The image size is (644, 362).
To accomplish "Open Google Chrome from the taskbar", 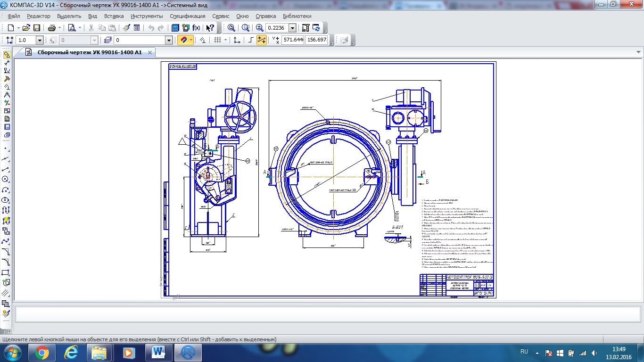I will point(42,353).
